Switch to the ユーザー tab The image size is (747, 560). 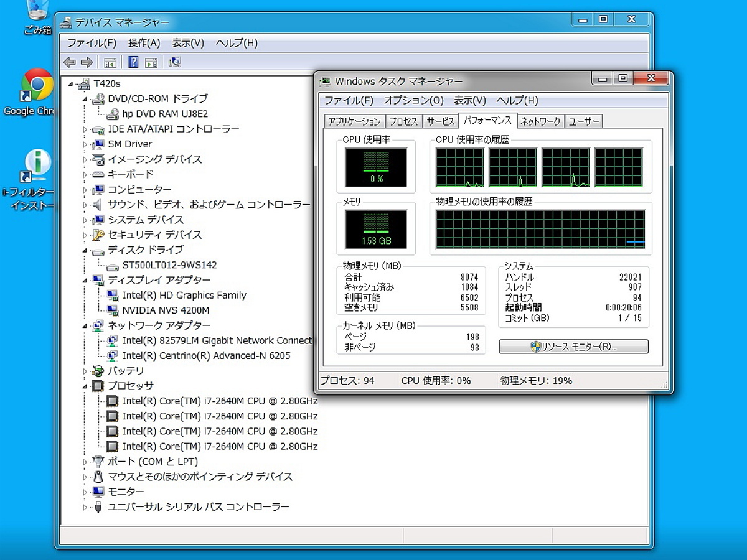[584, 122]
